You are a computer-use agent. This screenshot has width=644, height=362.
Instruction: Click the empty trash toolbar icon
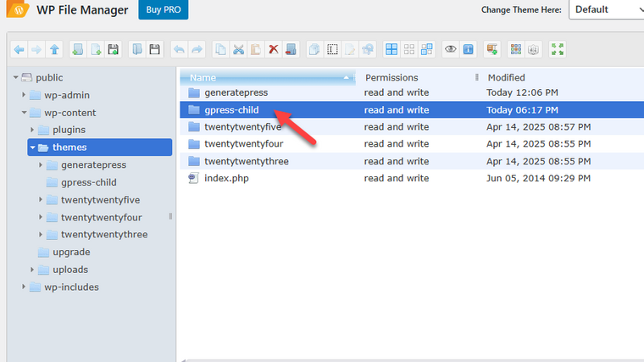coord(291,50)
